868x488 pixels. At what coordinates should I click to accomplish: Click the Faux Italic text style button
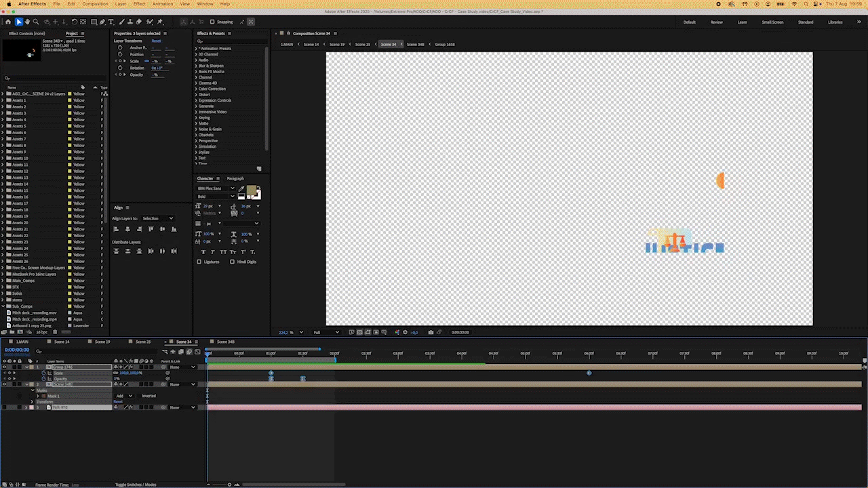[x=213, y=252]
